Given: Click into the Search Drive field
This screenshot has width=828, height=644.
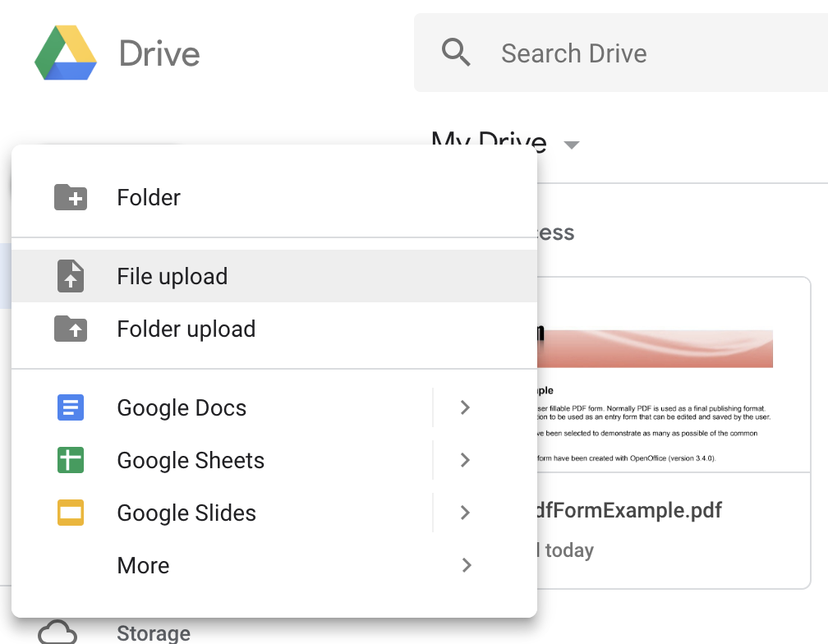Looking at the screenshot, I should pos(621,53).
